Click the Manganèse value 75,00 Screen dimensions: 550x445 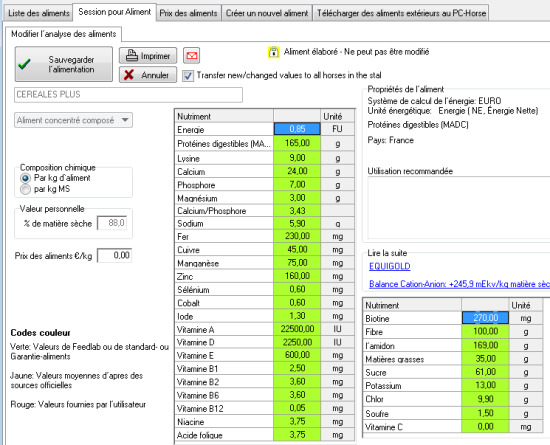pos(297,263)
